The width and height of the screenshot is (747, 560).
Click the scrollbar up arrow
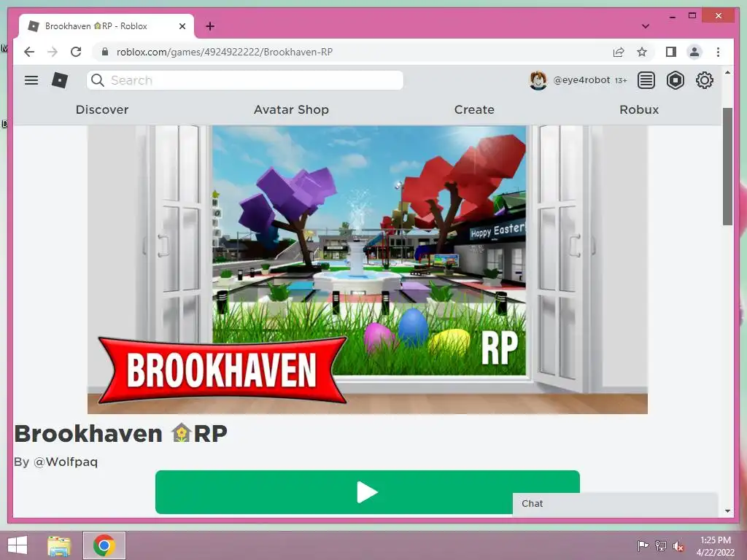click(x=727, y=72)
